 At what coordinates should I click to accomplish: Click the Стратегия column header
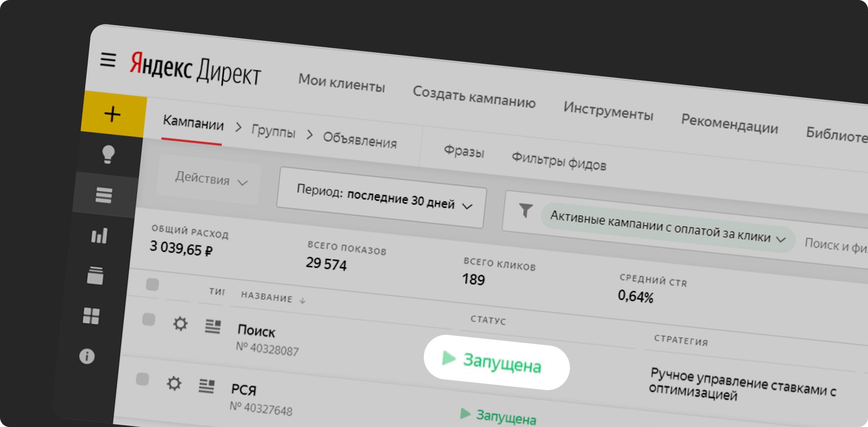[681, 339]
